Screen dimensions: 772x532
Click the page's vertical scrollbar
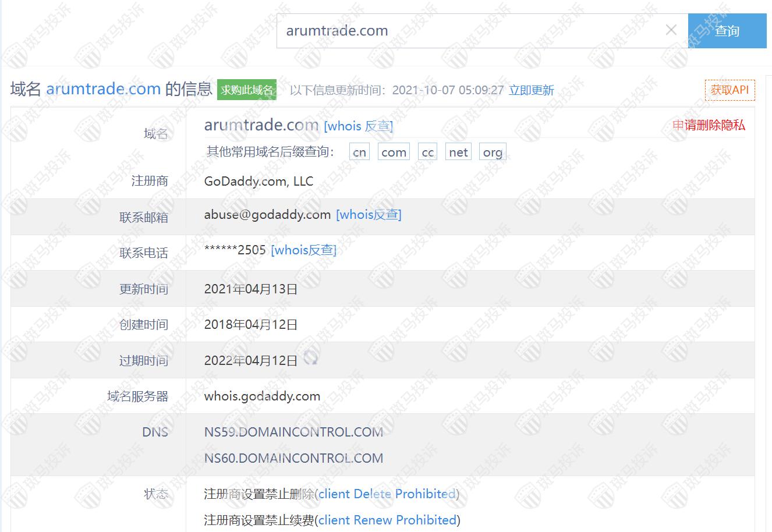pos(769,291)
